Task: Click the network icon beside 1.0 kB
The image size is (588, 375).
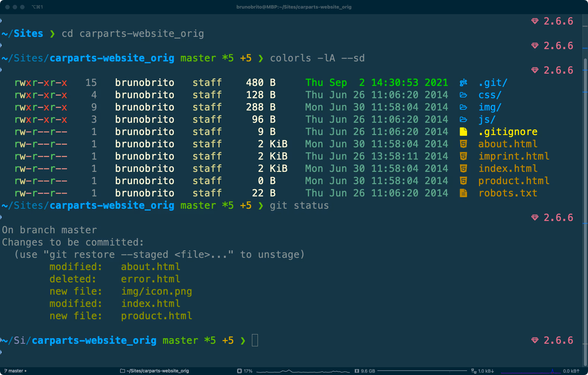Action: pos(474,371)
